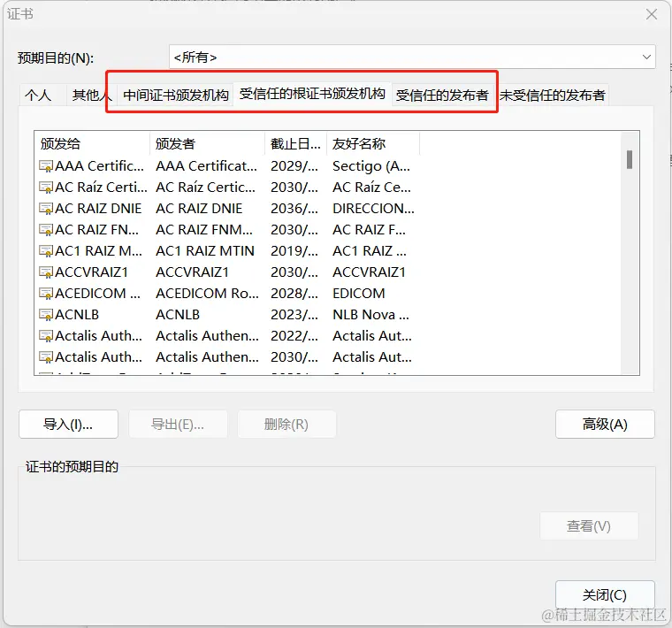
Task: Select certificate icon of AC RAIZ DNIE row
Action: pyautogui.click(x=46, y=209)
